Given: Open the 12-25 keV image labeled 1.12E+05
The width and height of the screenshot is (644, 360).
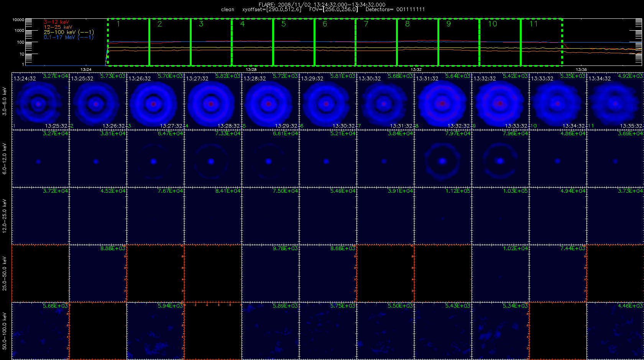Looking at the screenshot, I should (443, 216).
